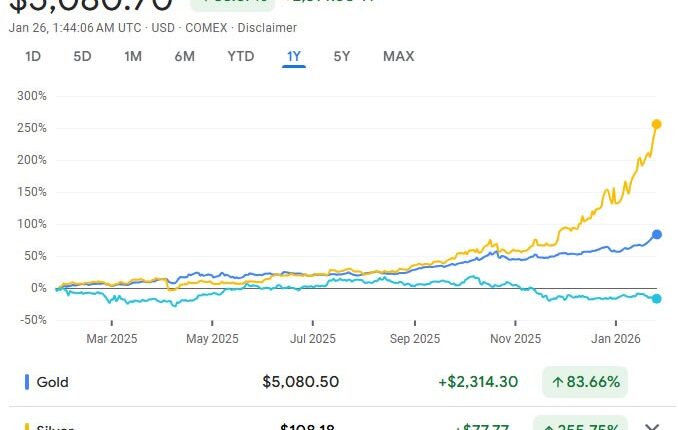The width and height of the screenshot is (678, 430).
Task: Click the yellow Silver endpoint dot on chart
Action: pos(657,124)
